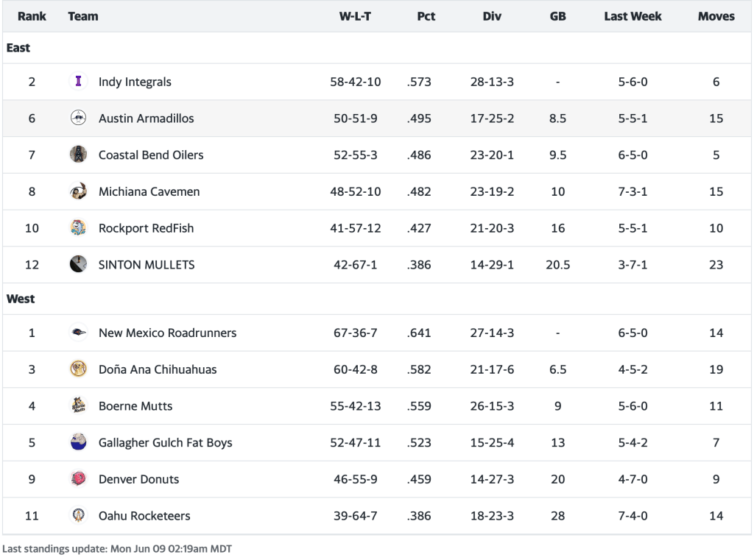Click the Moves column header
The width and height of the screenshot is (754, 560).
coord(716,16)
